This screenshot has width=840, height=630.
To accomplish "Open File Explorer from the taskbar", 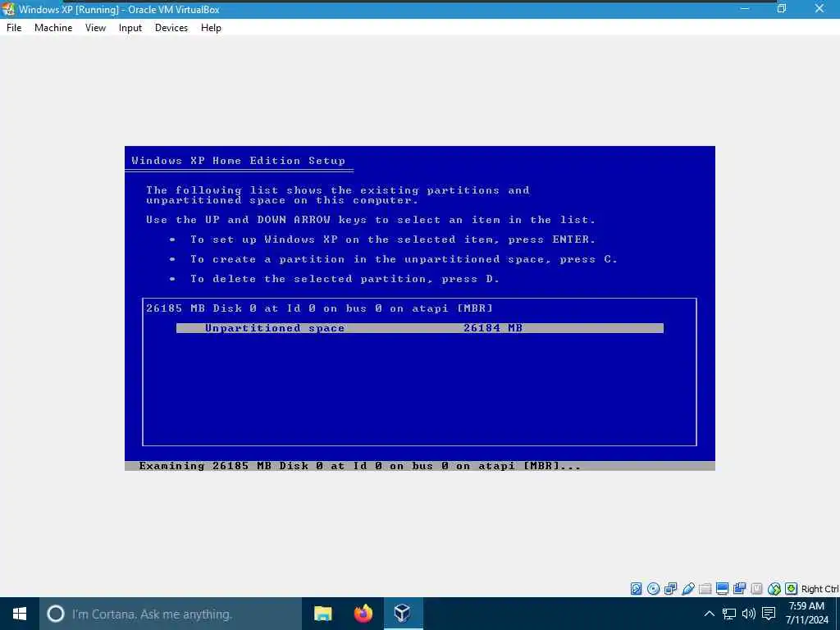I will pyautogui.click(x=323, y=614).
